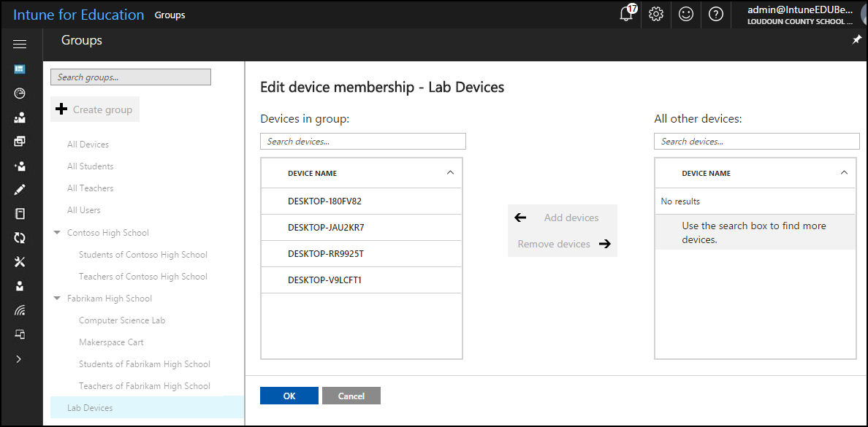This screenshot has height=427, width=868.
Task: Click the feedback smiley icon
Action: click(x=685, y=14)
